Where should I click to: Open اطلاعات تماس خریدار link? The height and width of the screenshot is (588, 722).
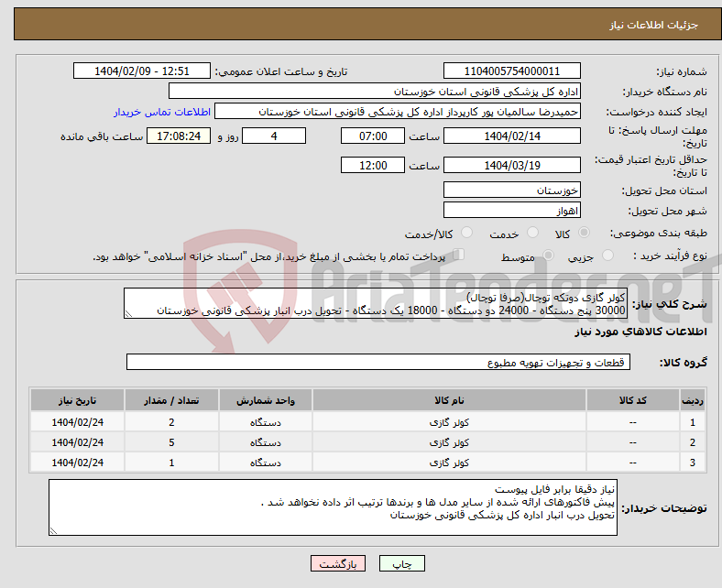tap(162, 112)
